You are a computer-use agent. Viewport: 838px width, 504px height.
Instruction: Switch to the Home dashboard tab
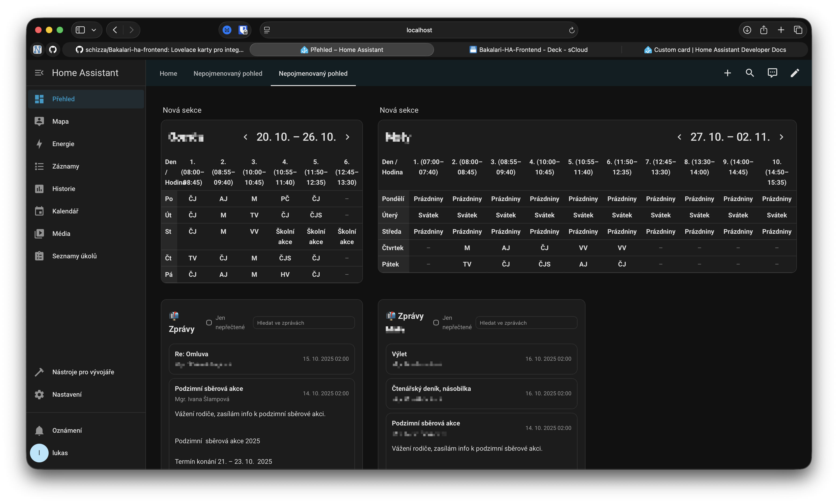click(168, 74)
